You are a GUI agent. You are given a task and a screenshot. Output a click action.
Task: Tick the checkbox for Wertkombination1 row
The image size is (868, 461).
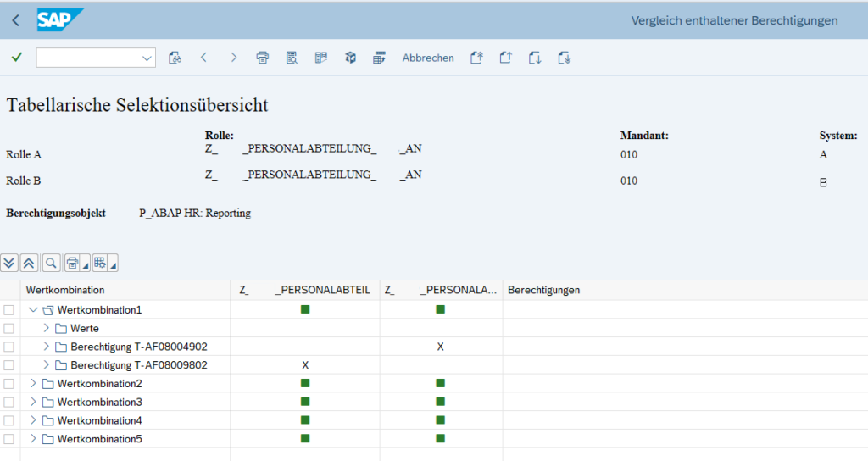[x=8, y=310]
